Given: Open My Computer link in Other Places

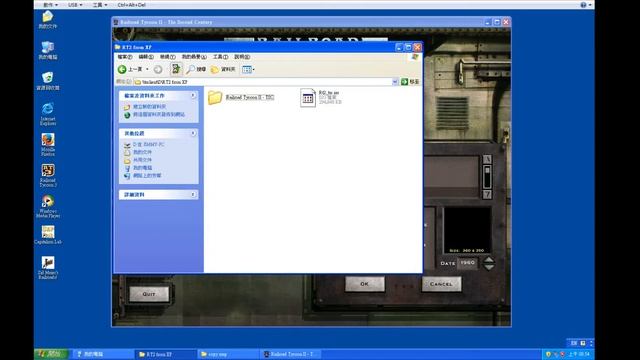Looking at the screenshot, I should pos(142,168).
